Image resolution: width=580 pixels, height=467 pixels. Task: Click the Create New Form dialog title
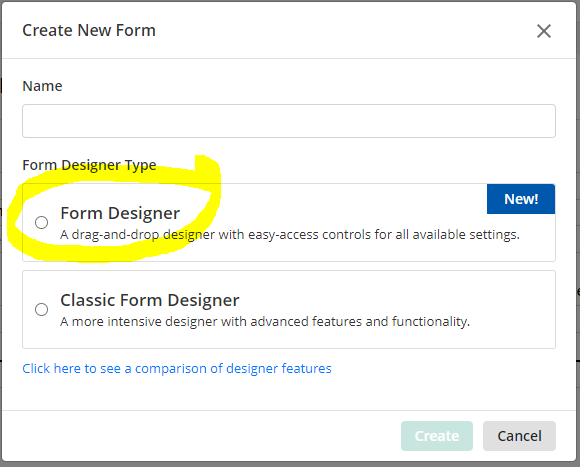89,30
